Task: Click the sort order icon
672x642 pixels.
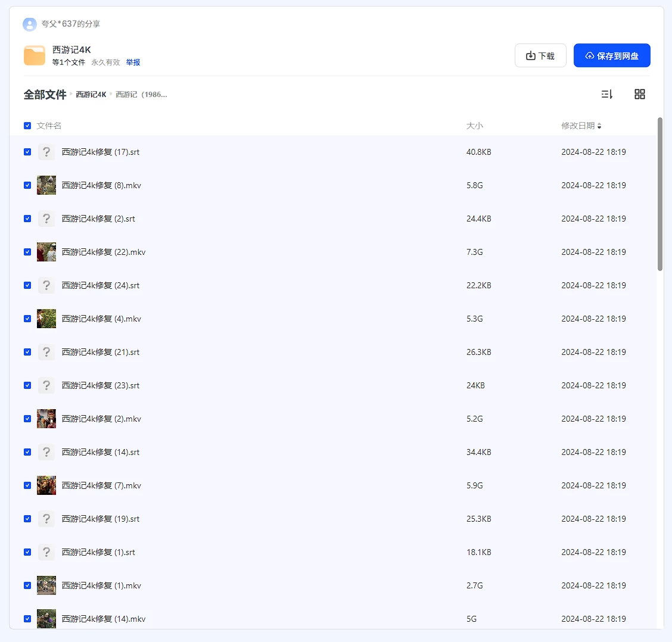Action: [x=606, y=94]
